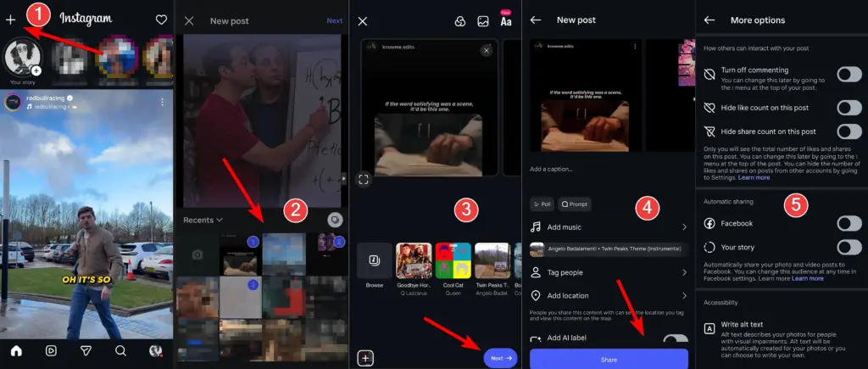Screen dimensions: 868x369
Task: Toggle automatic sharing to Your story
Action: tap(849, 247)
